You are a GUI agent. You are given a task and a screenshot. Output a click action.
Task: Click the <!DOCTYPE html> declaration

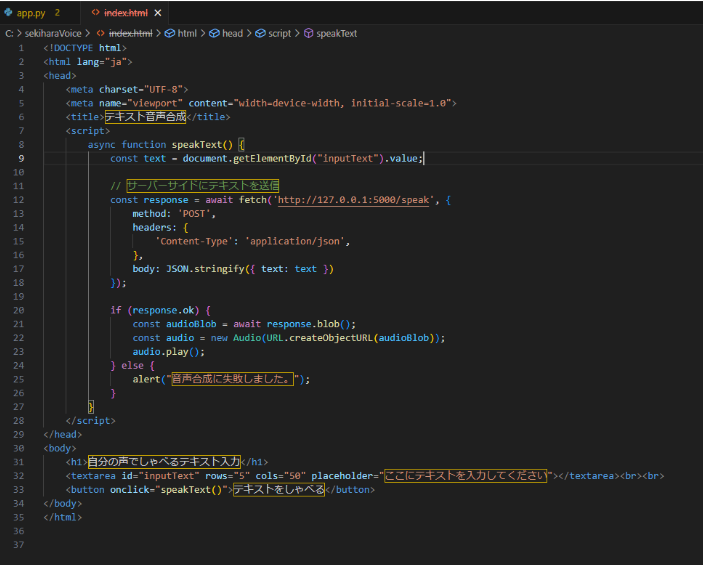tap(85, 48)
